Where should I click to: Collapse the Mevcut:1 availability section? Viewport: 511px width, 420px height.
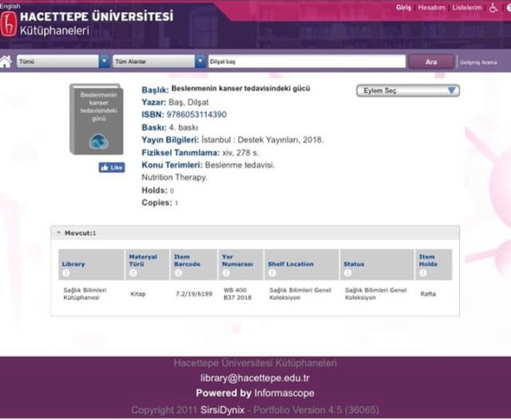[x=59, y=233]
